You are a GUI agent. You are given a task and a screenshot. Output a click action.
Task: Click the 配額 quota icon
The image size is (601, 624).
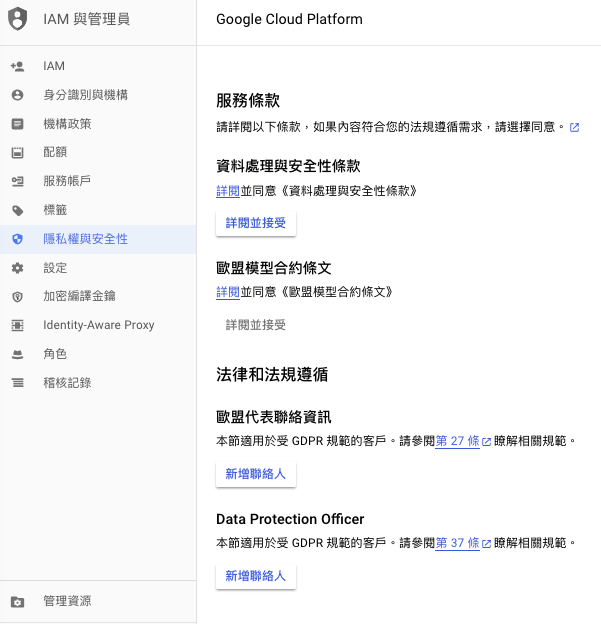click(x=18, y=152)
